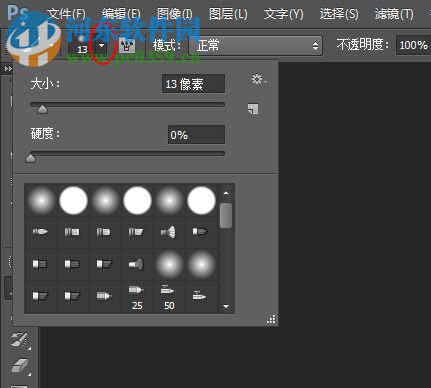This screenshot has height=388, width=431.
Task: Select the round angle bristle brush, fourth in second row
Action: pyautogui.click(x=136, y=232)
